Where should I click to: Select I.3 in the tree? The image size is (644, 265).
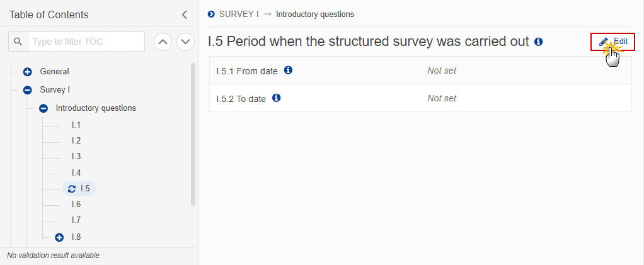pos(76,157)
